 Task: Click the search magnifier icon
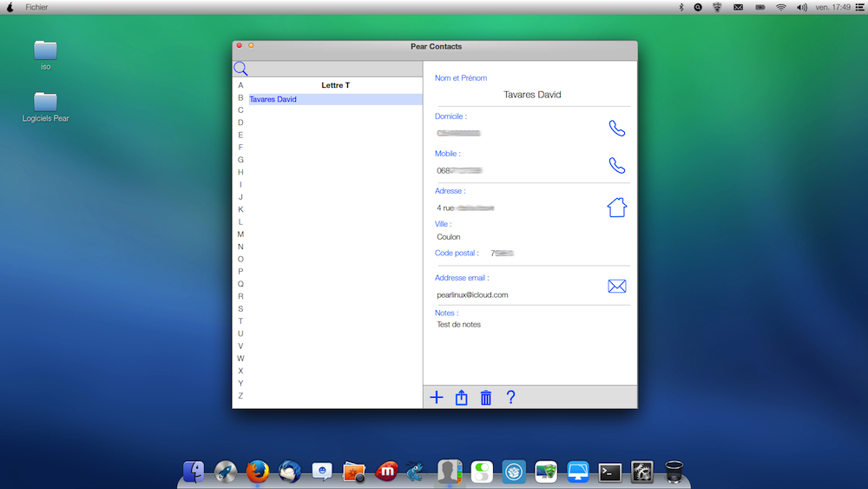tap(240, 69)
